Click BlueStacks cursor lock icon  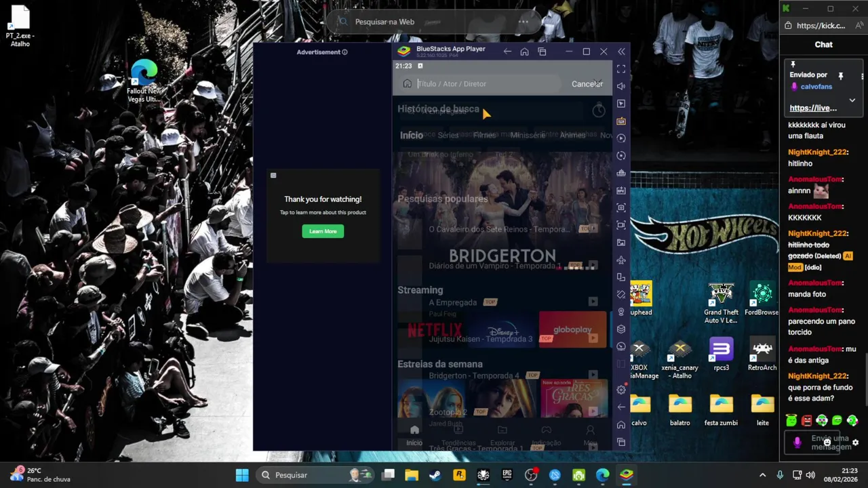[x=621, y=104]
